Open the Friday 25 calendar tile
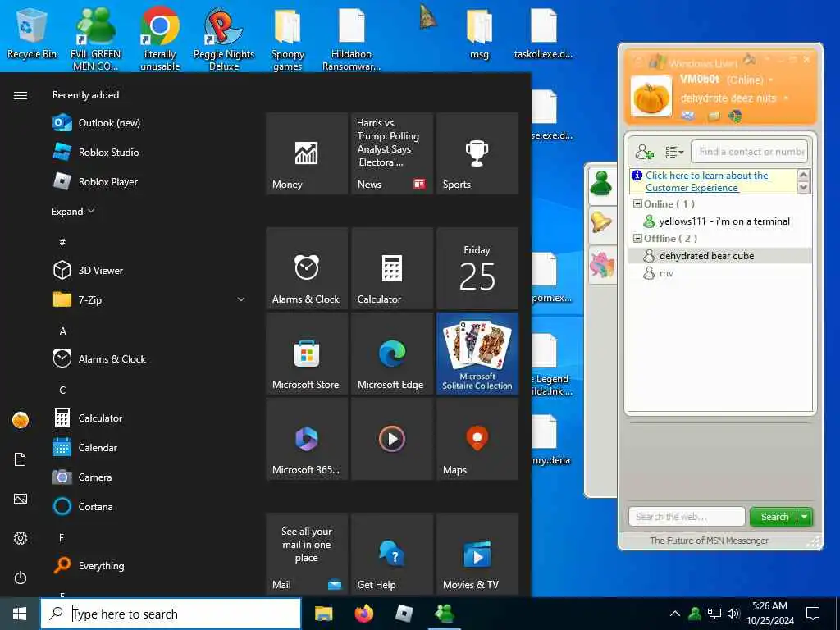This screenshot has width=840, height=630. pos(477,268)
